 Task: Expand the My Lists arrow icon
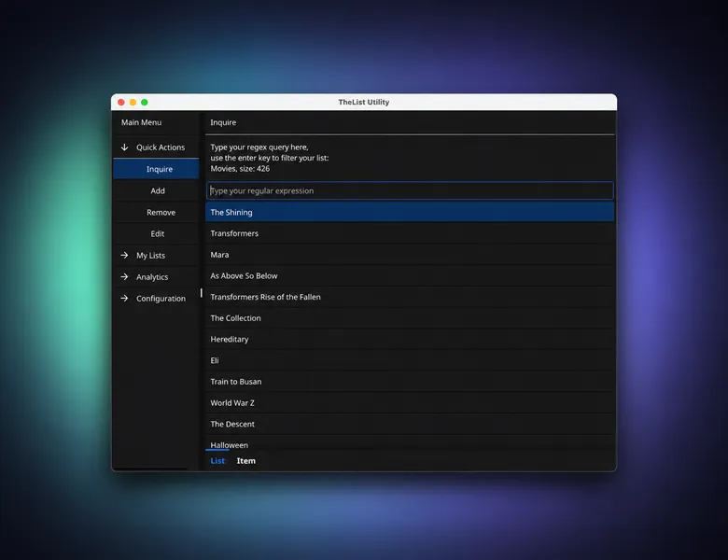click(x=124, y=256)
